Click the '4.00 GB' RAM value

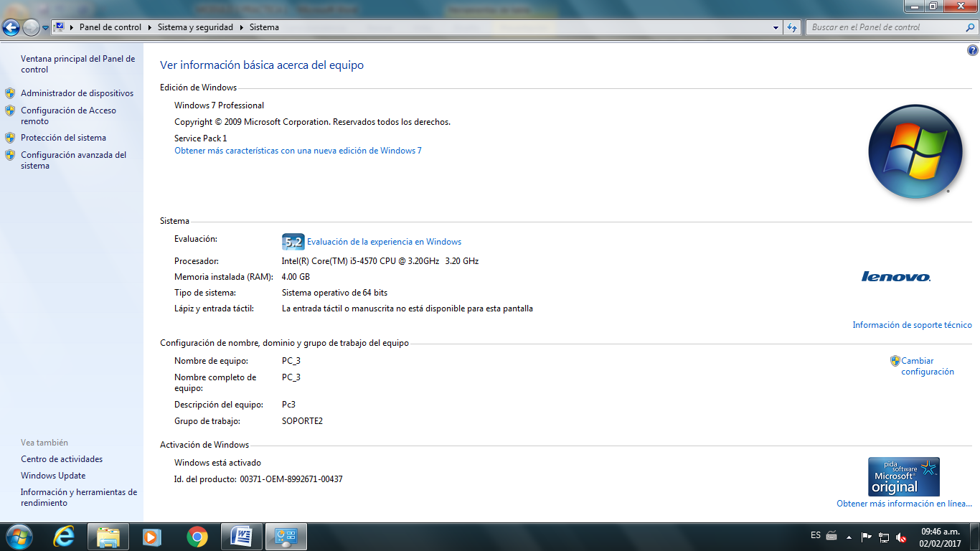point(296,277)
